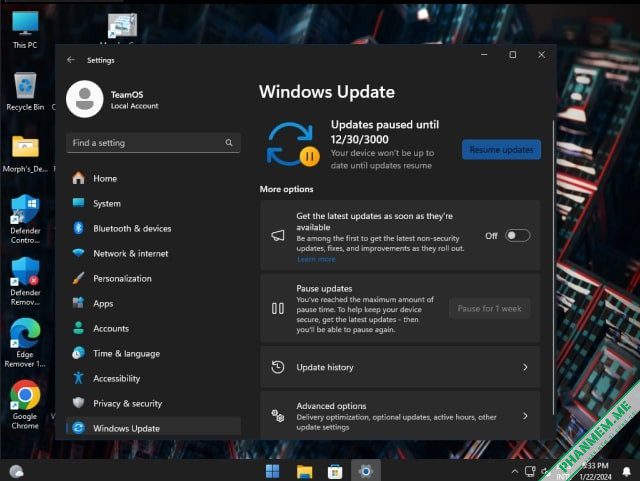Image resolution: width=640 pixels, height=481 pixels.
Task: Click the megaphone icon in latest updates
Action: click(278, 236)
